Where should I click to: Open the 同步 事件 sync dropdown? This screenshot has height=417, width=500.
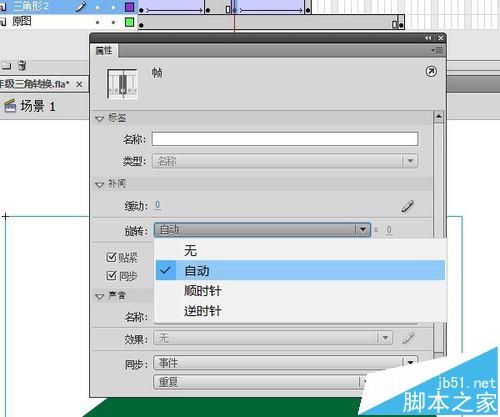point(285,363)
